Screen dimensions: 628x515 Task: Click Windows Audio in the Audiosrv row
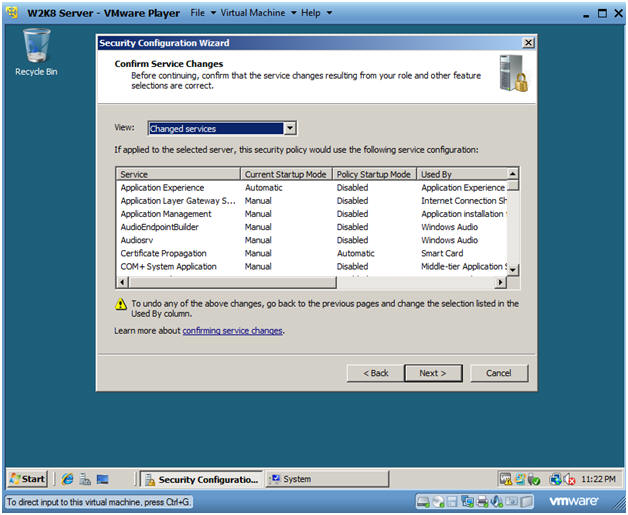pos(449,240)
